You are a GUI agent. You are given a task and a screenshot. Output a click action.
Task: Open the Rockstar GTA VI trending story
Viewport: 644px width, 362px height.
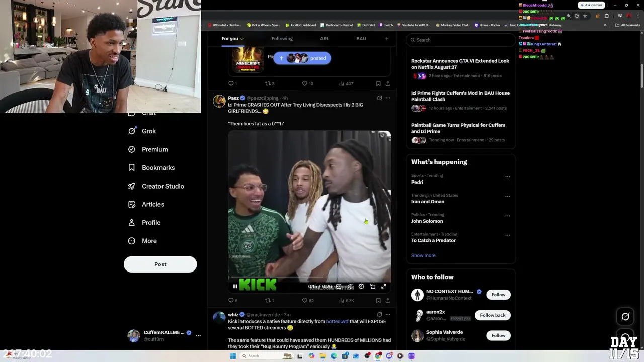coord(460,69)
